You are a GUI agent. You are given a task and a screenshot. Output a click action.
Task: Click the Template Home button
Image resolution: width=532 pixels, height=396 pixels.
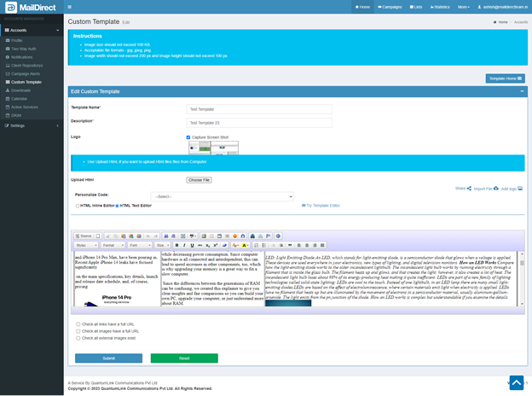[505, 79]
